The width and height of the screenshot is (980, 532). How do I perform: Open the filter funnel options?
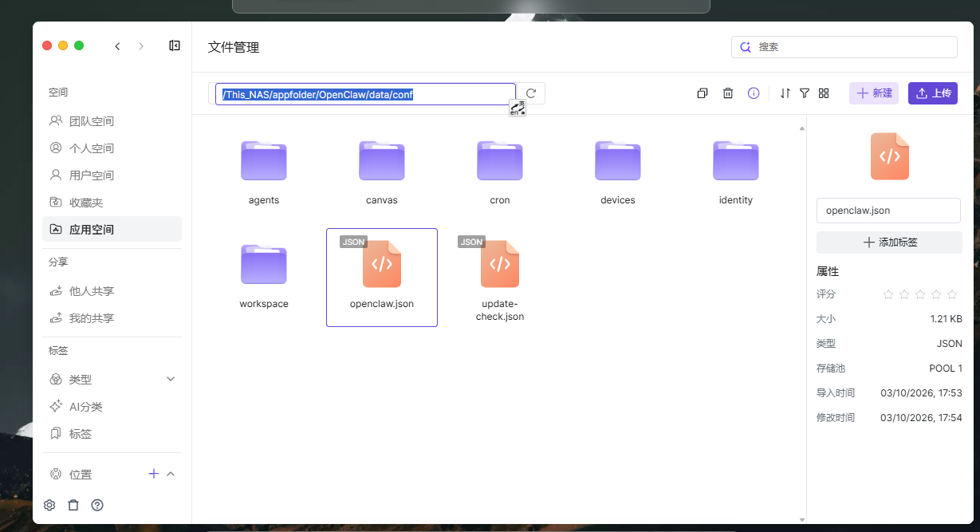[805, 93]
